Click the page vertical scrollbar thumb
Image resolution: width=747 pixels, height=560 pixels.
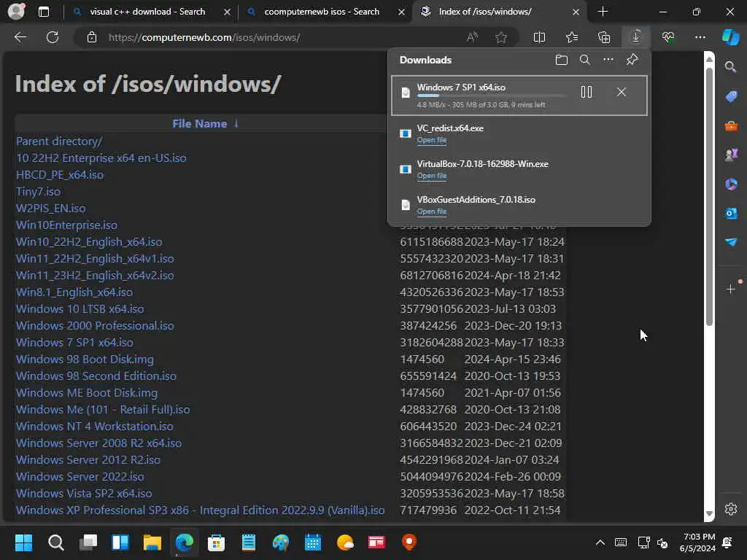pos(709,196)
